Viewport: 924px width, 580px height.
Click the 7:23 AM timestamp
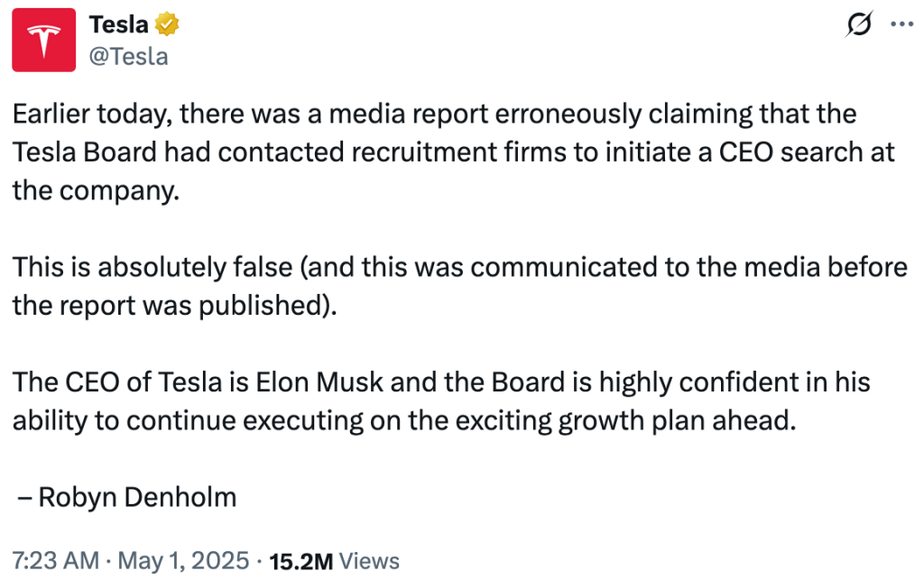[x=55, y=560]
